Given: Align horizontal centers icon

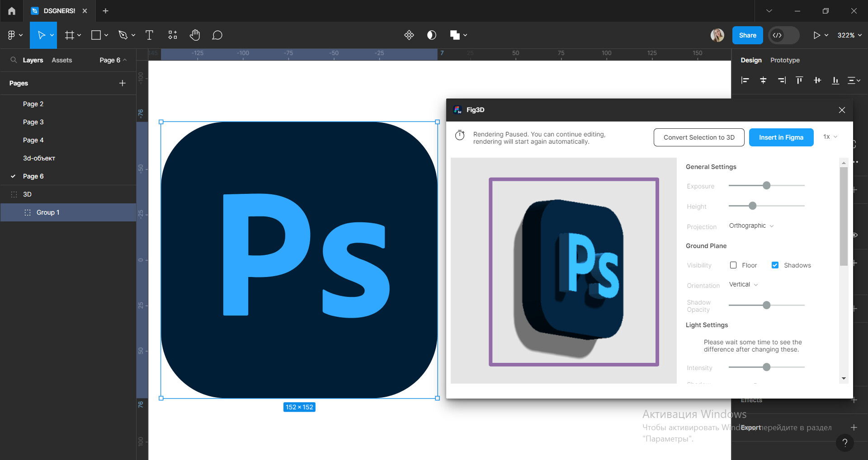Looking at the screenshot, I should (x=763, y=80).
